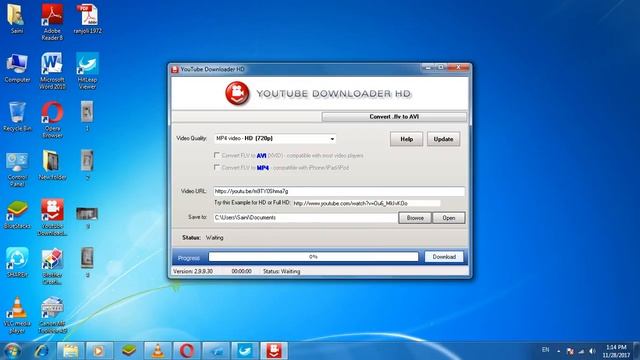Switch to HitLeap Viewer taskbar icon

(x=245, y=351)
